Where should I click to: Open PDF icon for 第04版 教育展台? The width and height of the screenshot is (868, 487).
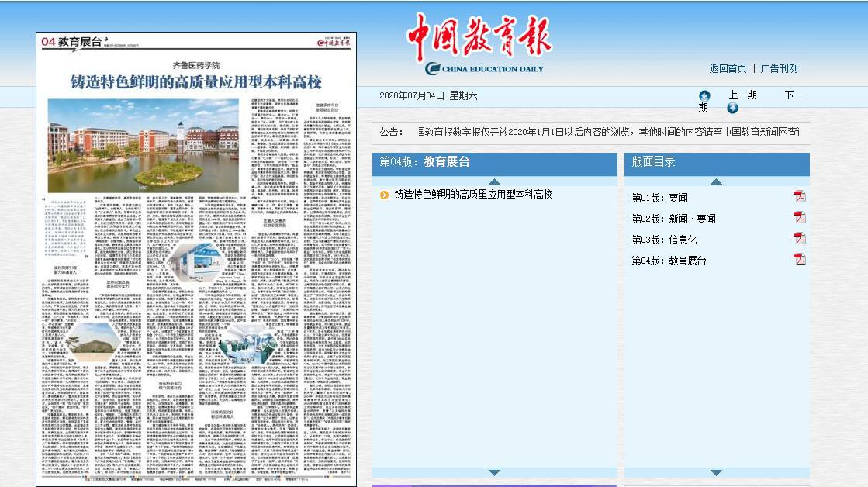[799, 260]
